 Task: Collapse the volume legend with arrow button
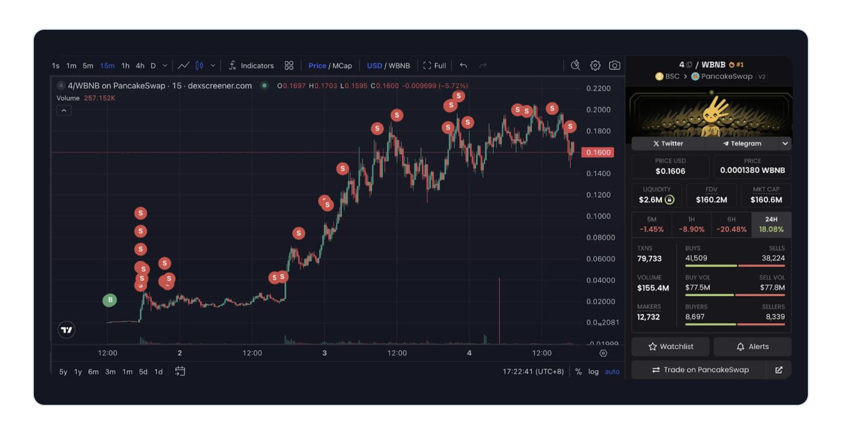point(64,110)
